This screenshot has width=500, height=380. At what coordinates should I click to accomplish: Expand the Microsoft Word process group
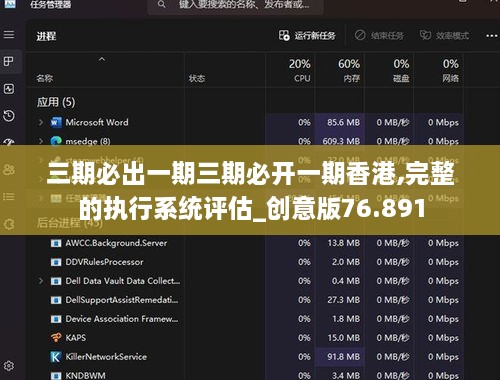(41, 122)
